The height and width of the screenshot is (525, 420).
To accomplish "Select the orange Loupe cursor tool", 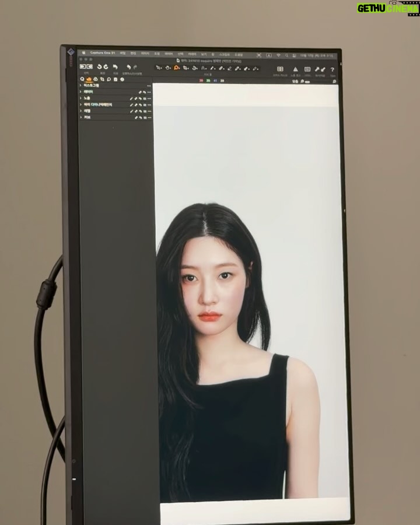I will (177, 68).
